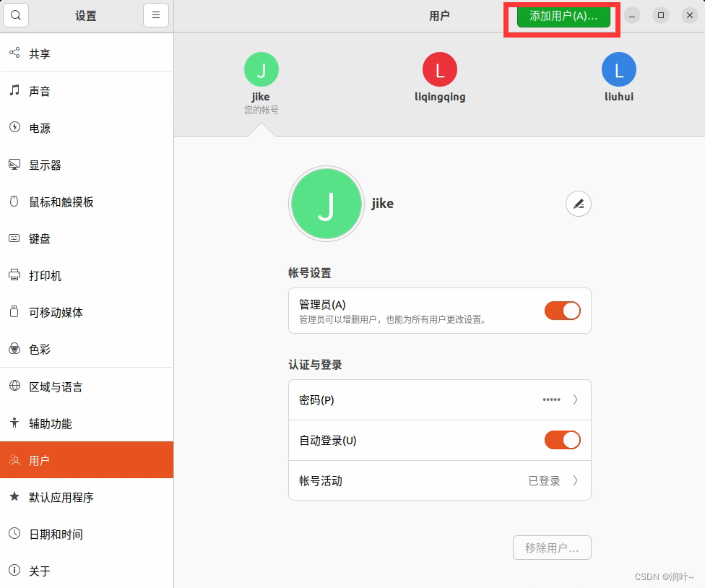This screenshot has height=588, width=705.
Task: Click the Date & Time (日期和时间) clock icon
Action: pos(14,533)
